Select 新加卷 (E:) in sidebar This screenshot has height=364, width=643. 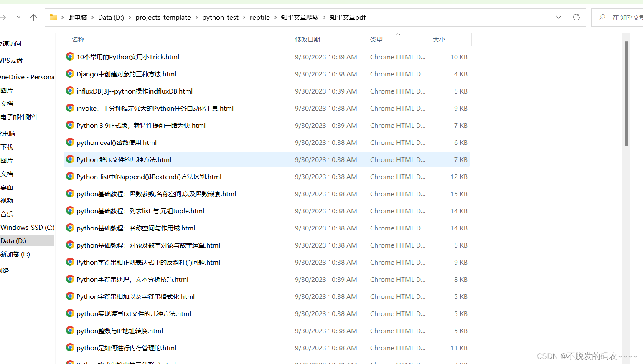tap(15, 254)
